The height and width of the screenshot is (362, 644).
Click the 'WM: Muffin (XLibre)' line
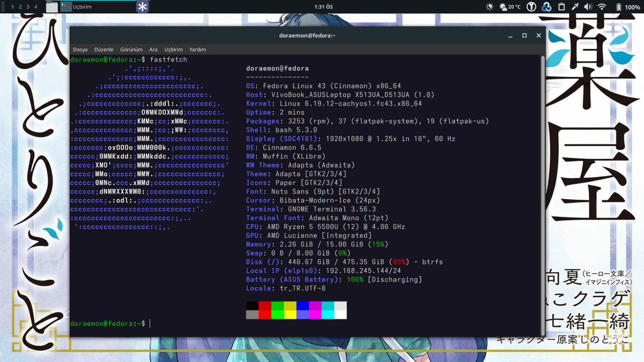(x=286, y=156)
